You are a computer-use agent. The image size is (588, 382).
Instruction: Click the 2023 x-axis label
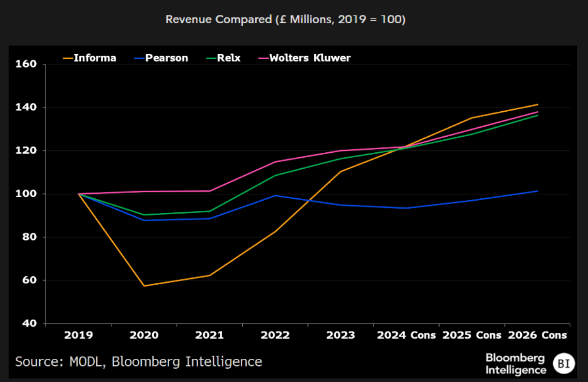point(341,335)
